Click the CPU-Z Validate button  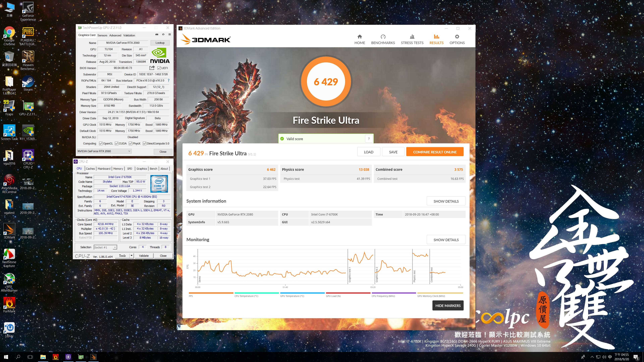(144, 256)
